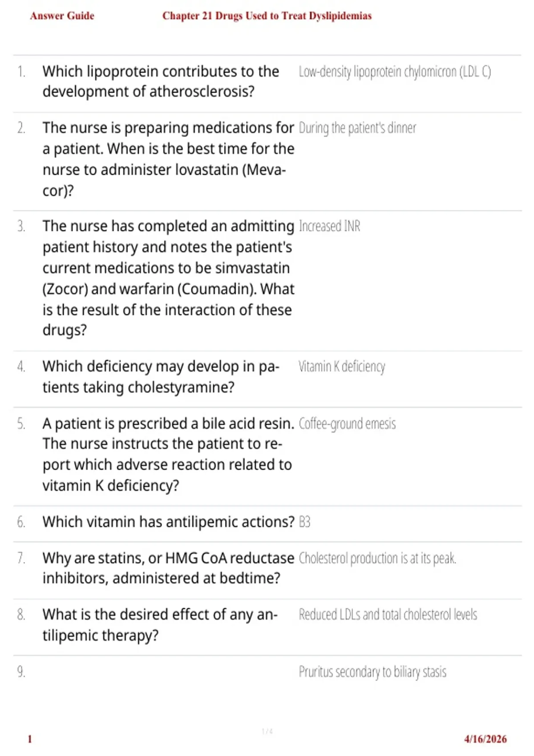Select question 5 about bile acid resin
The height and width of the screenshot is (756, 534).
[168, 454]
